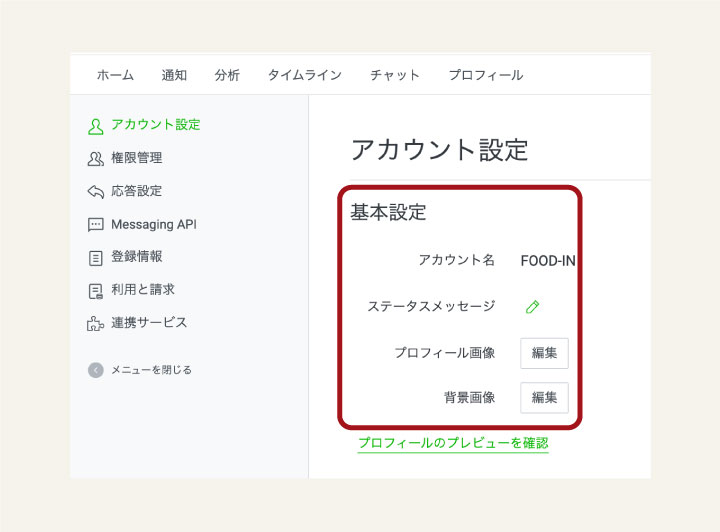Image resolution: width=720 pixels, height=532 pixels.
Task: Go to the 分析 tab
Action: 227,75
